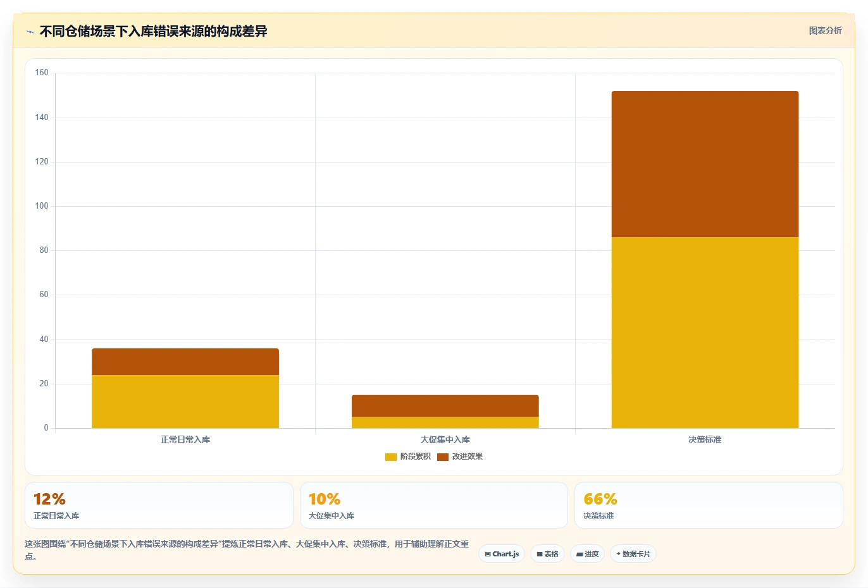The image size is (868, 588).
Task: Click y-axis value 40
Action: coord(44,340)
